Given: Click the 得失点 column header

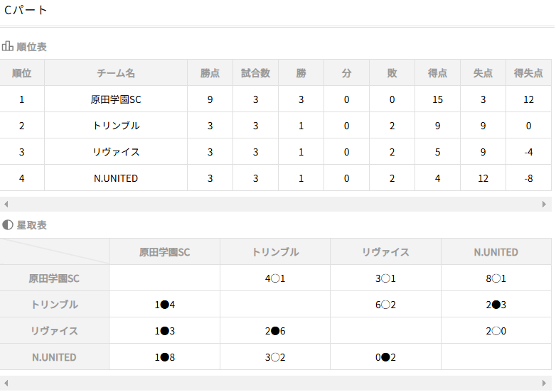Looking at the screenshot, I should click(528, 73).
